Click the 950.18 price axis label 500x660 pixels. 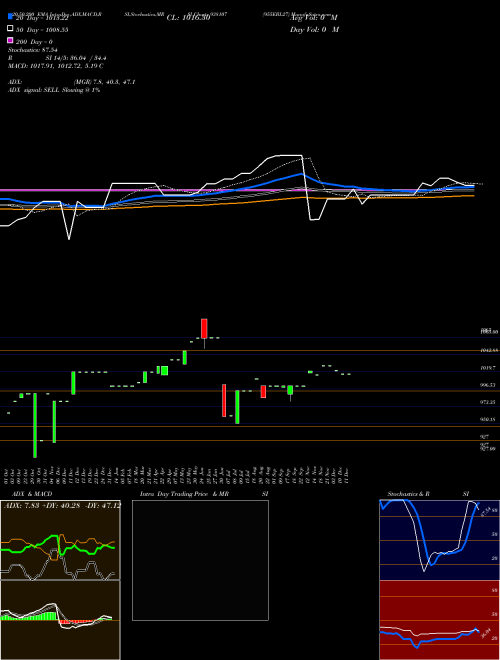point(487,419)
